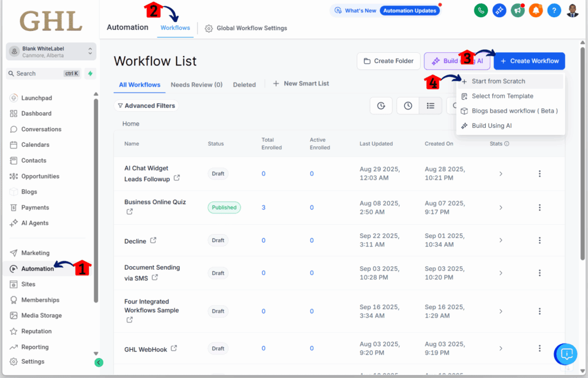The width and height of the screenshot is (588, 378).
Task: Expand stats chevron for Document Sending via SMS
Action: (501, 273)
